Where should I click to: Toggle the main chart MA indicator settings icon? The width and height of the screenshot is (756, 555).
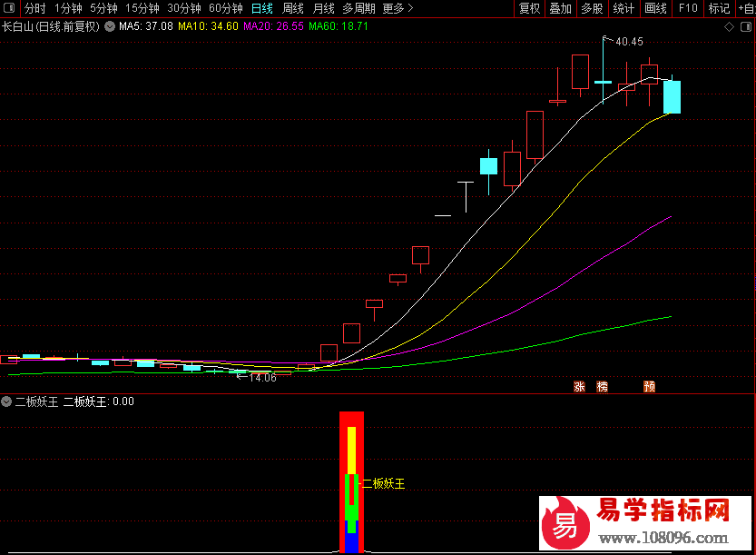click(x=110, y=26)
